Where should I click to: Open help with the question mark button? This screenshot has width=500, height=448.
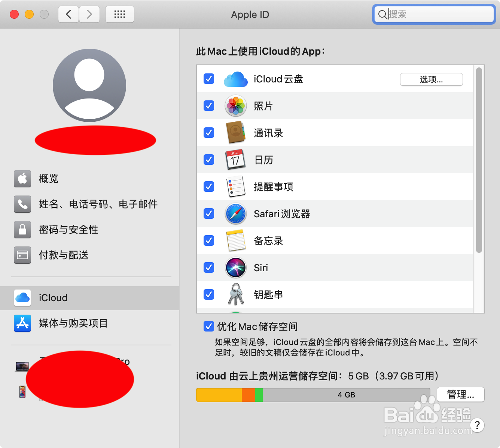[x=477, y=425]
